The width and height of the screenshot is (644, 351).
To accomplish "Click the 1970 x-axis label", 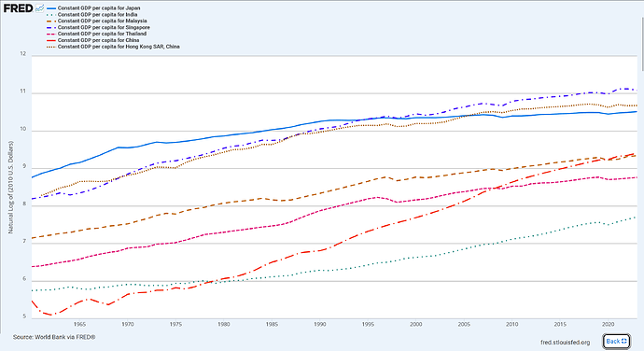I will tap(128, 324).
